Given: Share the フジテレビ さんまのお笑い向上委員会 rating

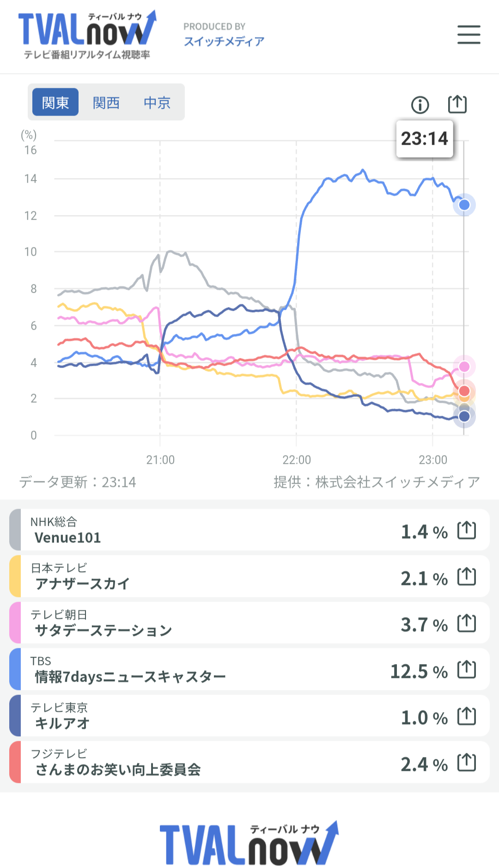Looking at the screenshot, I should [466, 763].
